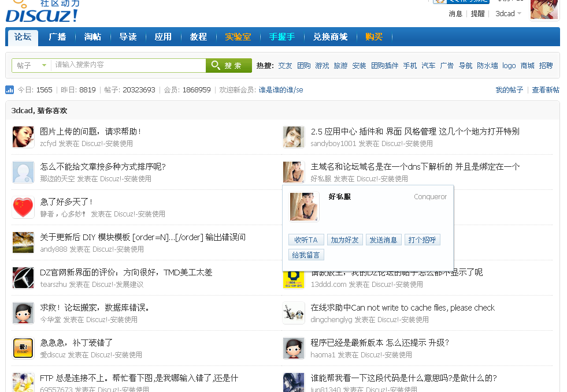Open 我的帖子 link
The width and height of the screenshot is (567, 392).
point(509,90)
